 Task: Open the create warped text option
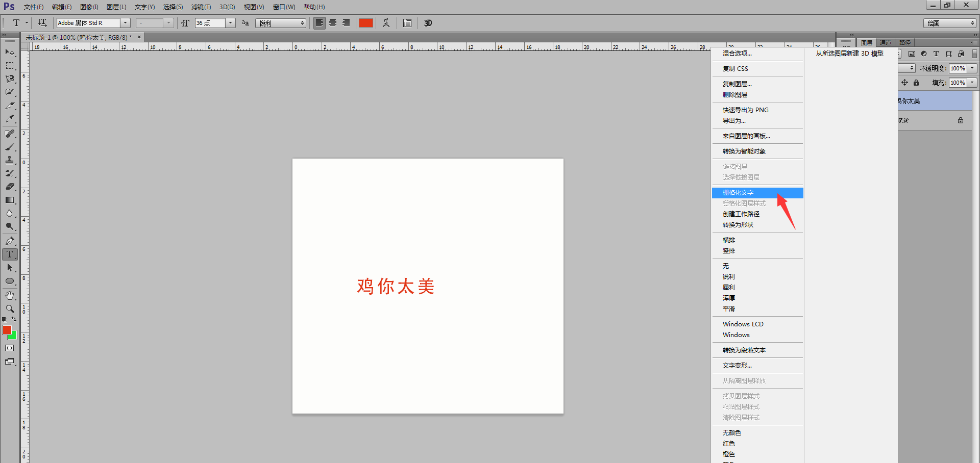point(386,23)
